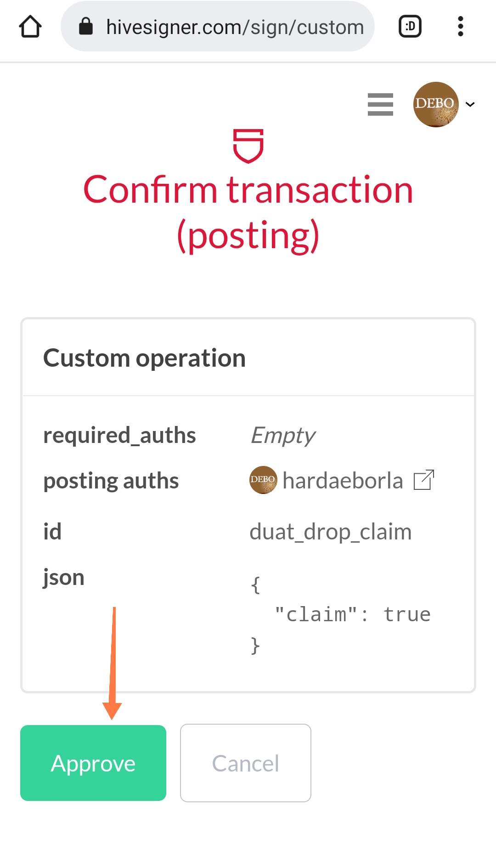This screenshot has height=868, width=496.
Task: Open hardaeborla external link icon
Action: click(x=424, y=480)
